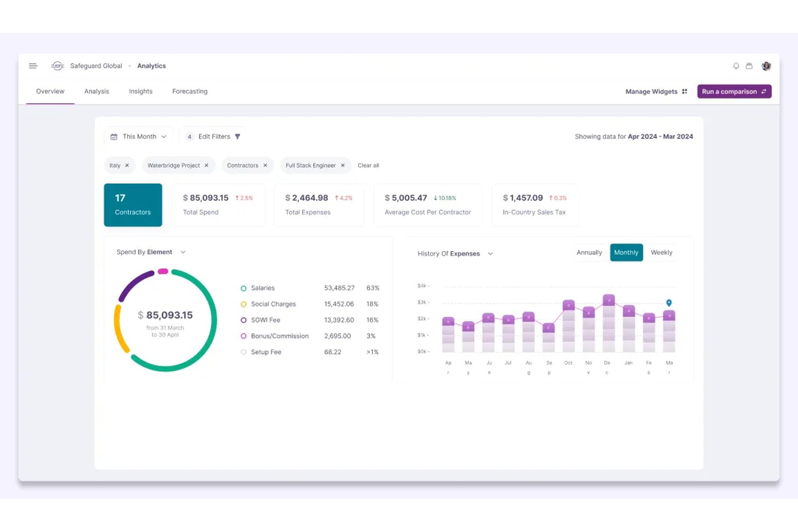The image size is (798, 532).
Task: Select the Total Spend card
Action: coord(218,205)
